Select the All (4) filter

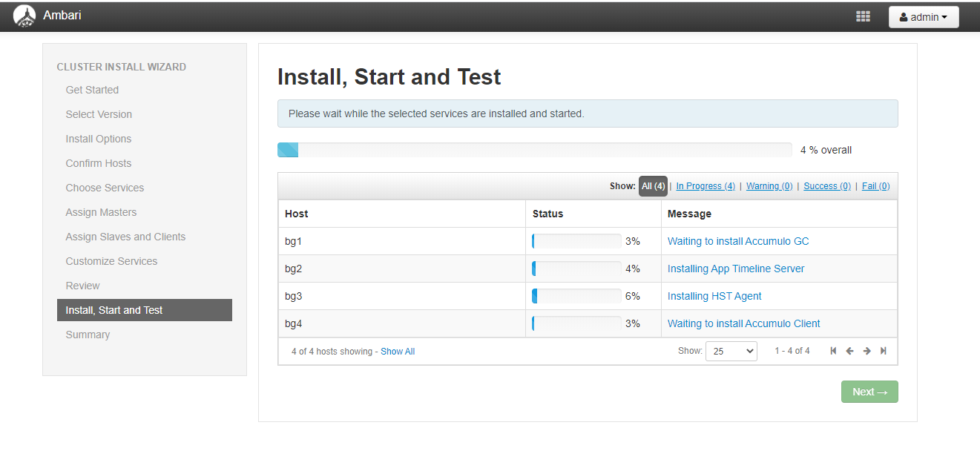[653, 186]
